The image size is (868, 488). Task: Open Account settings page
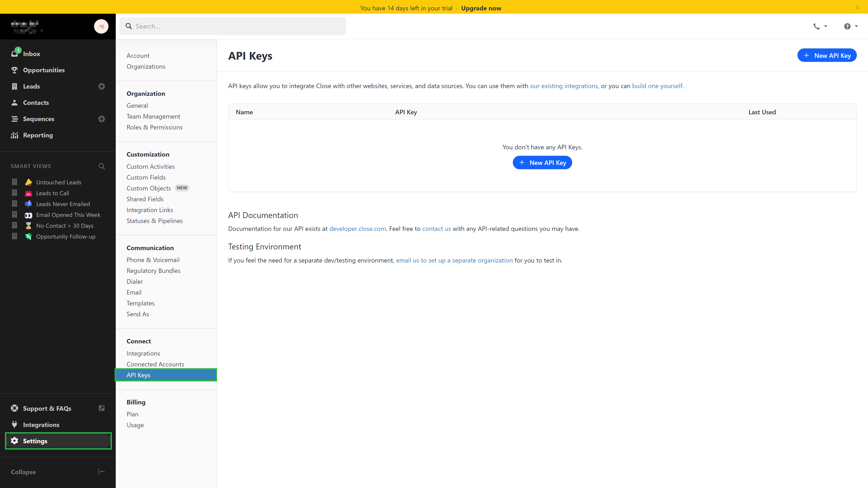[138, 56]
